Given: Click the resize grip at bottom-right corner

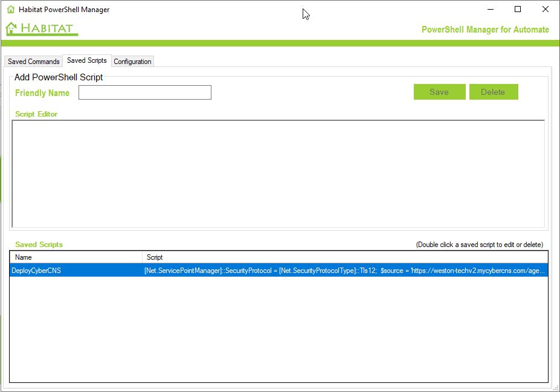Looking at the screenshot, I should 556,388.
